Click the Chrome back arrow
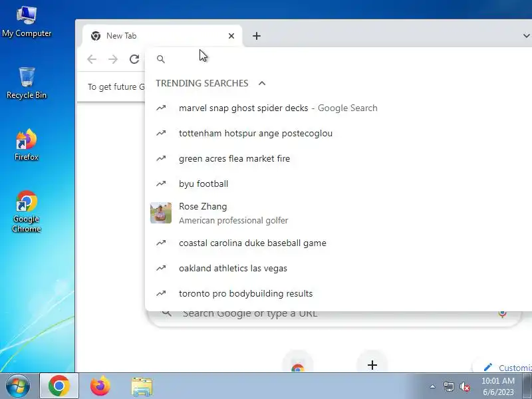 [x=92, y=59]
